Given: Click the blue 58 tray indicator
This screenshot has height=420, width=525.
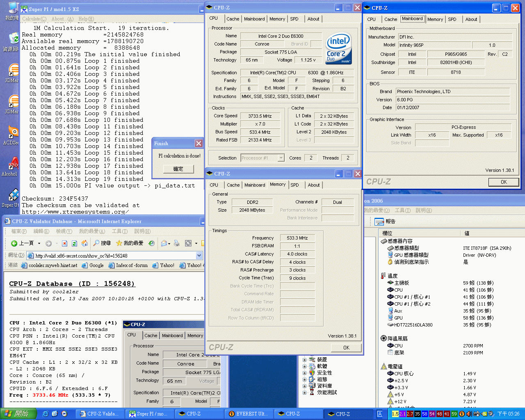Looking at the screenshot, I should coord(425,414).
